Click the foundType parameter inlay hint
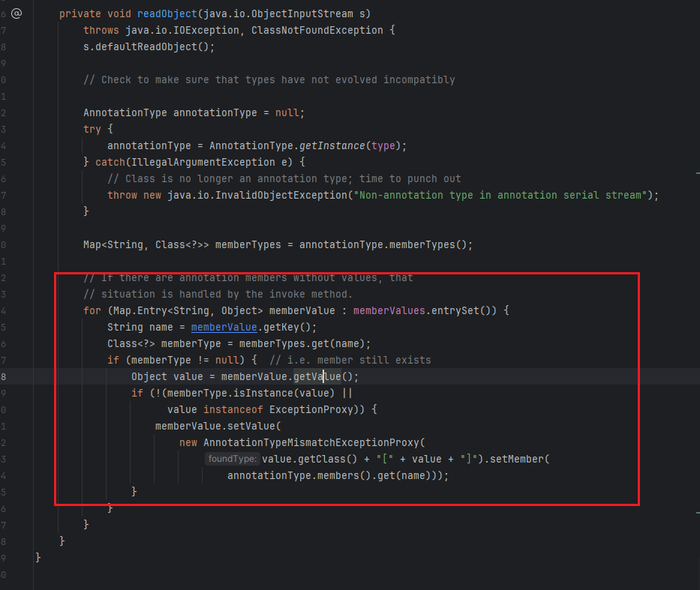 (233, 459)
